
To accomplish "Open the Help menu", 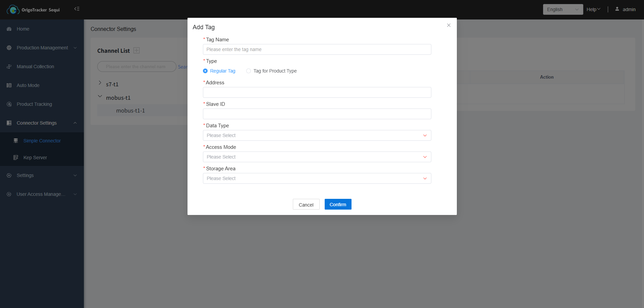I will coord(593,9).
